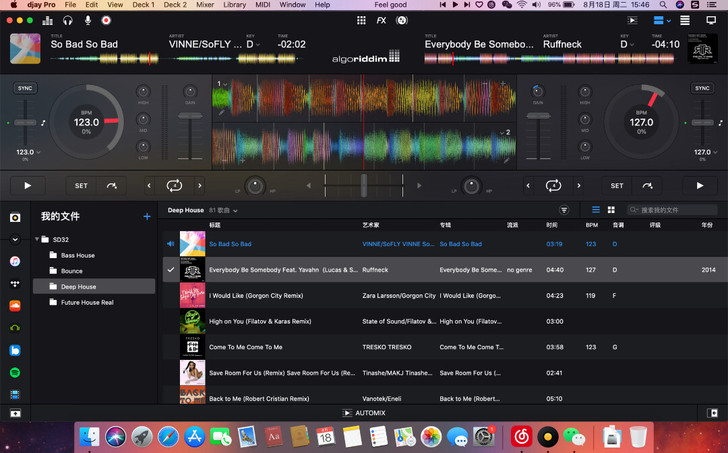The image size is (728, 453).
Task: Open the layout selector dropdown arrow in toolbar
Action: pyautogui.click(x=669, y=21)
